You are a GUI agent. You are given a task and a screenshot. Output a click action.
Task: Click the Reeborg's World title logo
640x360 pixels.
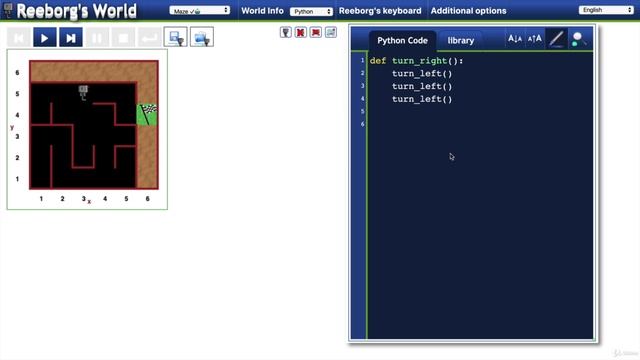coord(76,11)
